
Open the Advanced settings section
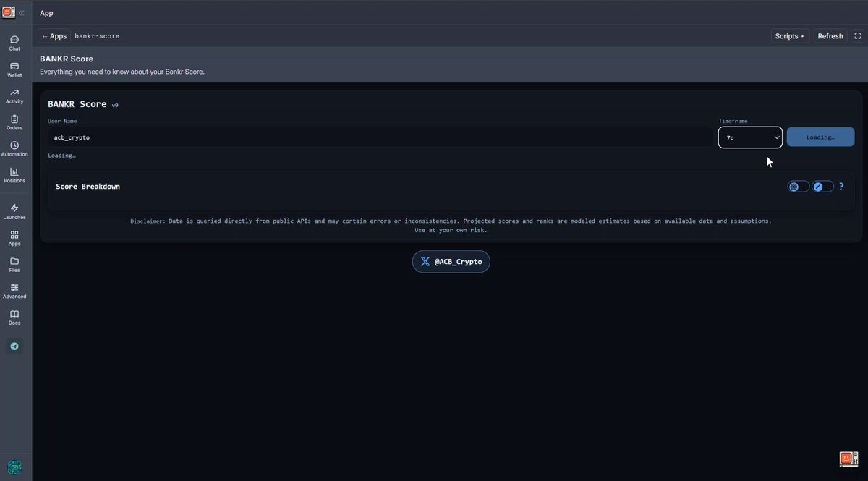click(14, 291)
